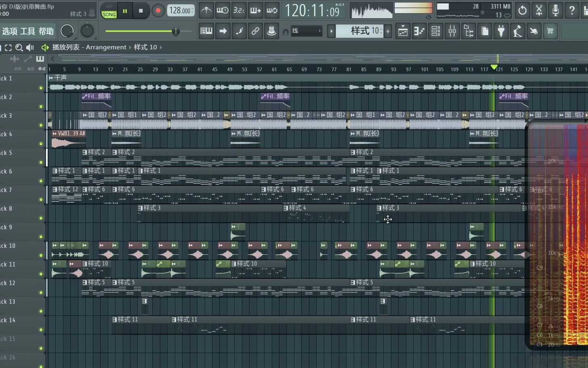The width and height of the screenshot is (588, 368).
Task: Mute Track 3 via green LED
Action: [x=41, y=125]
